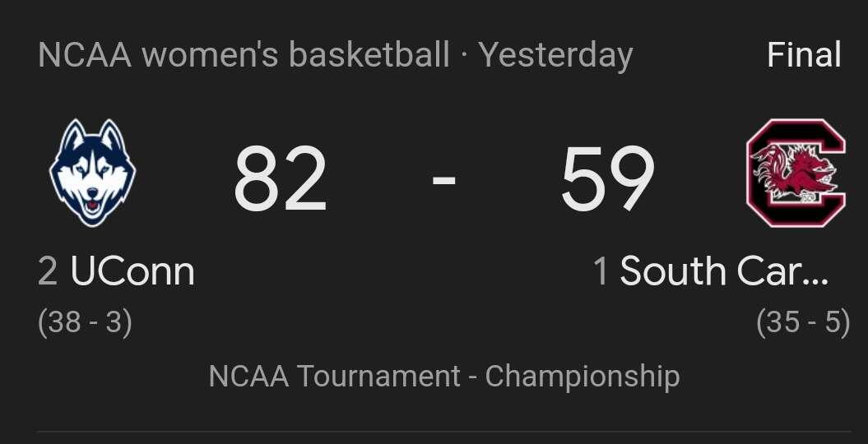Click the UConn Huskies logo
The image size is (868, 444).
pyautogui.click(x=92, y=173)
